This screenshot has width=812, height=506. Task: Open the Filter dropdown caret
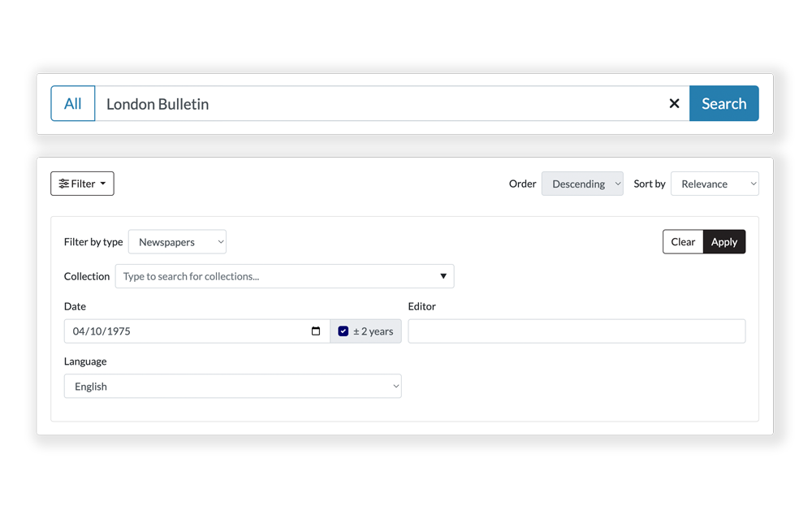point(103,184)
